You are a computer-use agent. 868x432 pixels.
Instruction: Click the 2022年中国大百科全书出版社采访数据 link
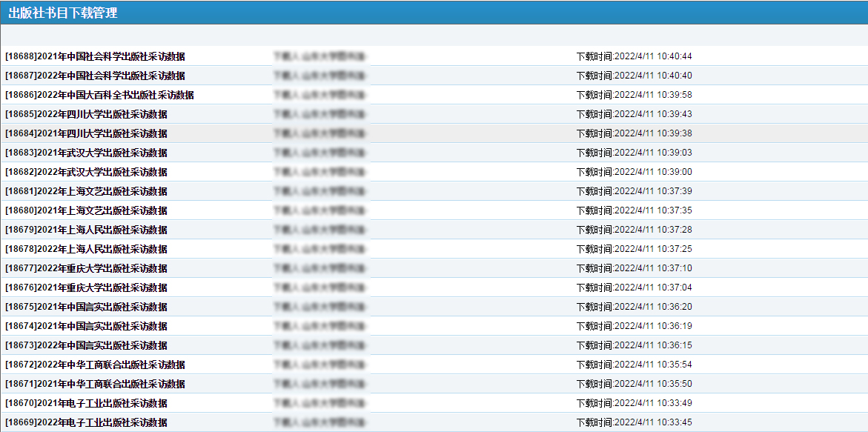pos(99,95)
